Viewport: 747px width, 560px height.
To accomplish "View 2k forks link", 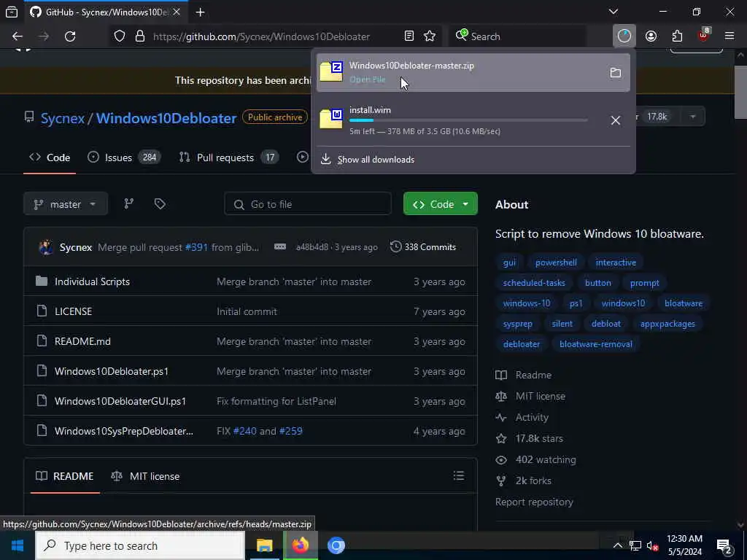I will click(524, 481).
